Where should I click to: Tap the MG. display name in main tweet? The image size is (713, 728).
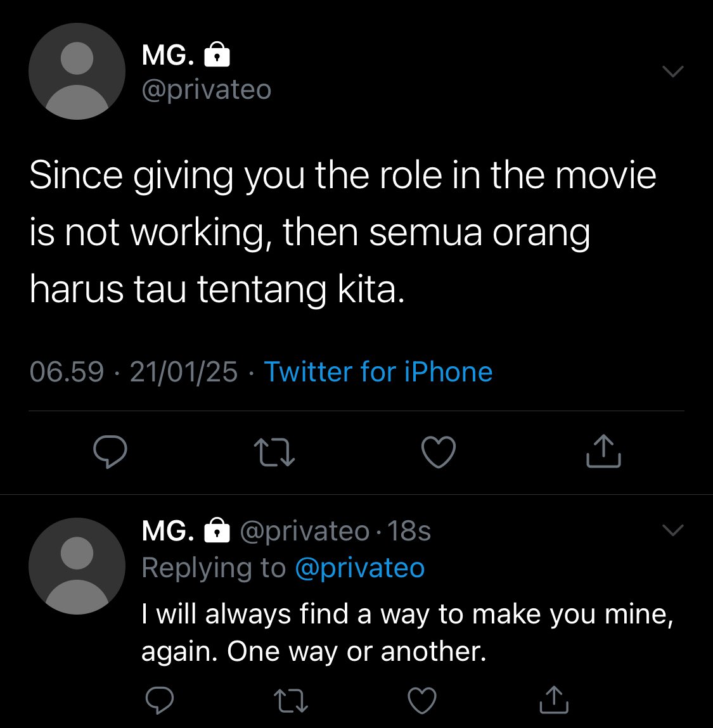pyautogui.click(x=168, y=55)
